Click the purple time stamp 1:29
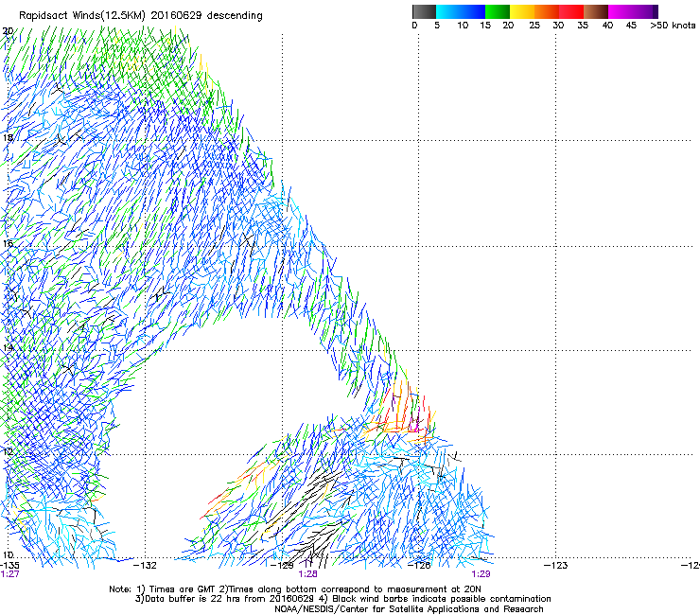This screenshot has width=700, height=615. coord(481,574)
